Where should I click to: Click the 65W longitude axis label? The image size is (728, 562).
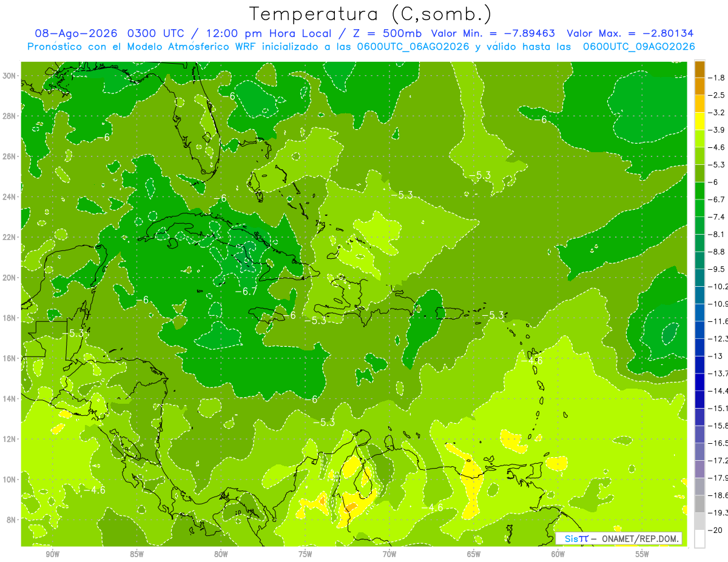pyautogui.click(x=474, y=554)
